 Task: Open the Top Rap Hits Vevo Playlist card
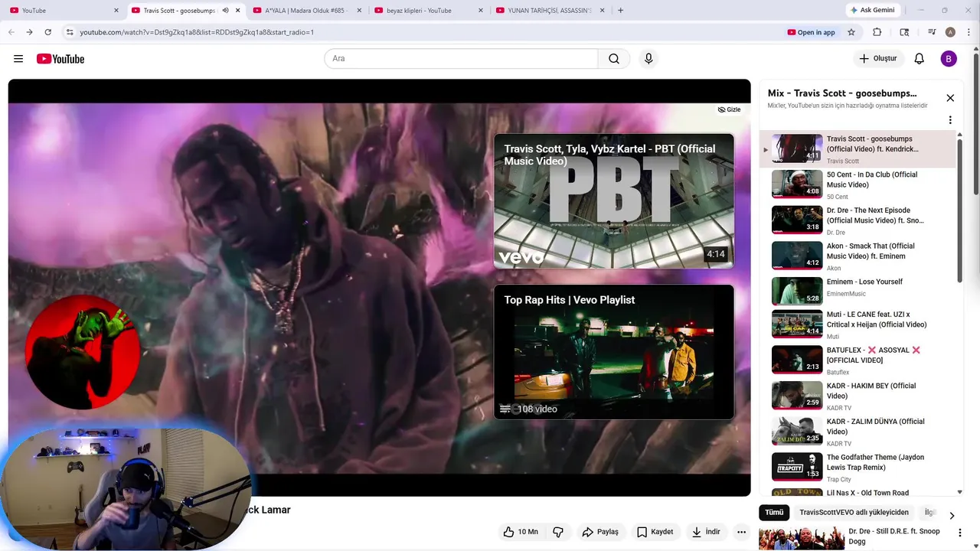point(614,352)
